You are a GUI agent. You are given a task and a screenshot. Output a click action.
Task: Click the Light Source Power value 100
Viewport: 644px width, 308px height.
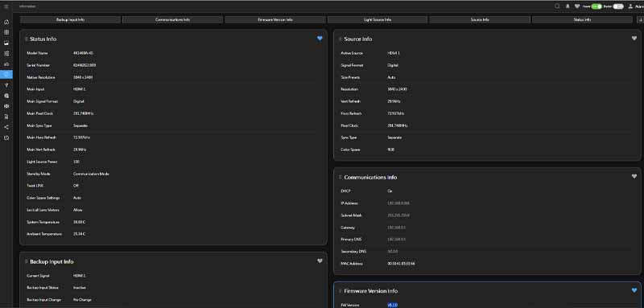76,162
